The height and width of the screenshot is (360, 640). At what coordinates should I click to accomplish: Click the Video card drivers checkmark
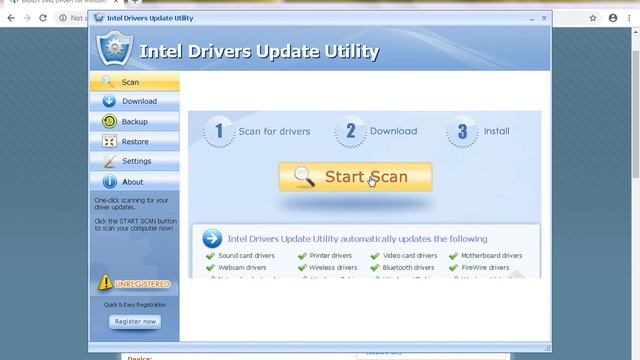coord(375,256)
